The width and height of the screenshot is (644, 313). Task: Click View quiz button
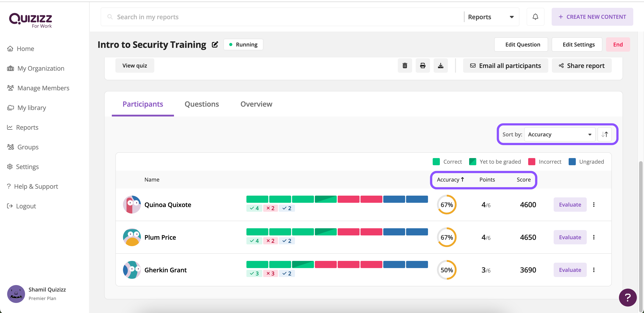(135, 66)
